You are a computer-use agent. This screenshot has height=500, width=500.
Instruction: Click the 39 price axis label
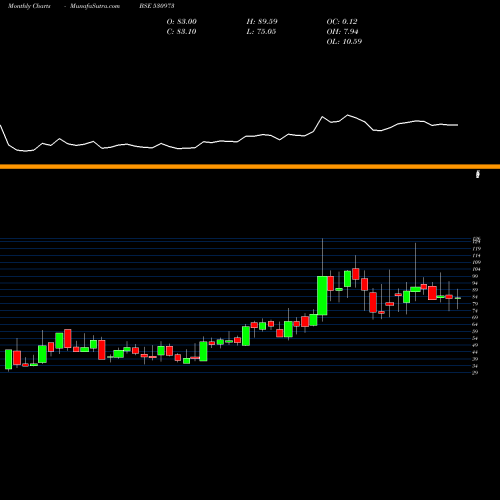pos(475,359)
